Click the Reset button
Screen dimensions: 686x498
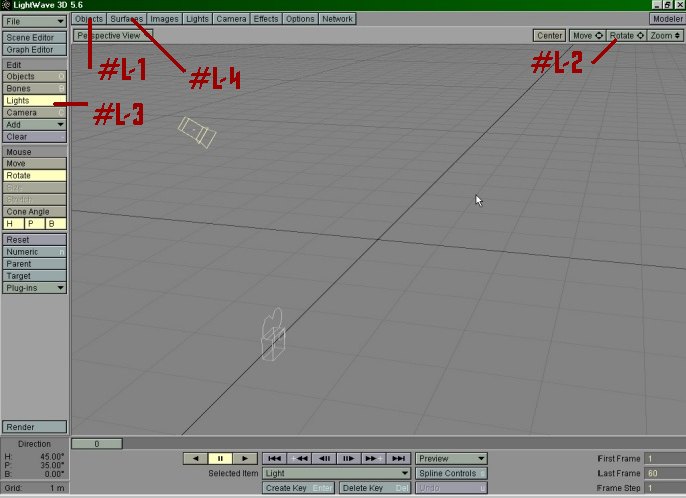click(35, 240)
